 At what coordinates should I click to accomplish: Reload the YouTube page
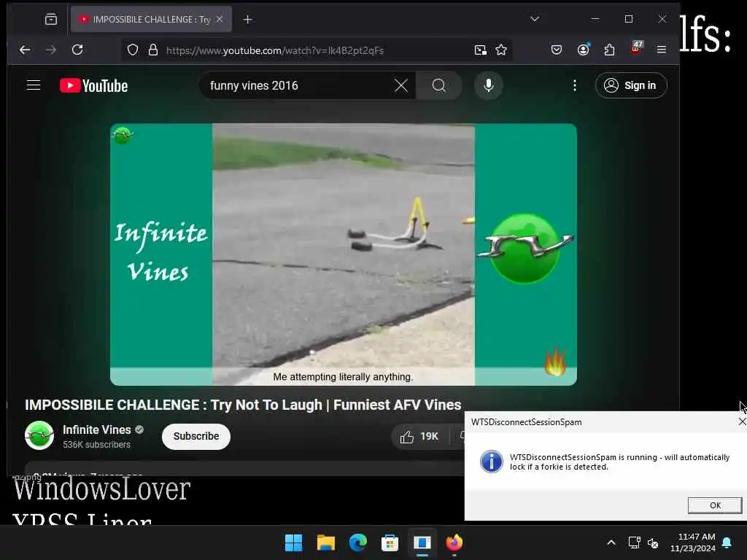(x=77, y=50)
